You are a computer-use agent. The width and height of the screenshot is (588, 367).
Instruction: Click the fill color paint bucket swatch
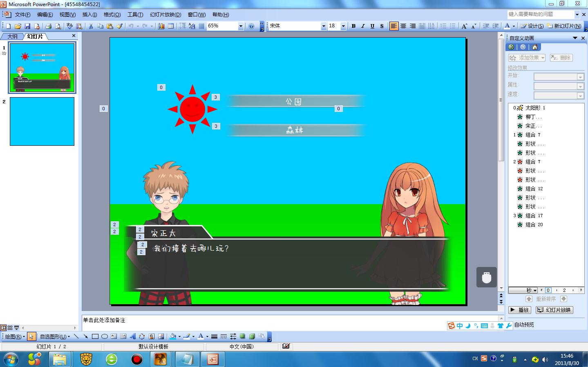(173, 337)
